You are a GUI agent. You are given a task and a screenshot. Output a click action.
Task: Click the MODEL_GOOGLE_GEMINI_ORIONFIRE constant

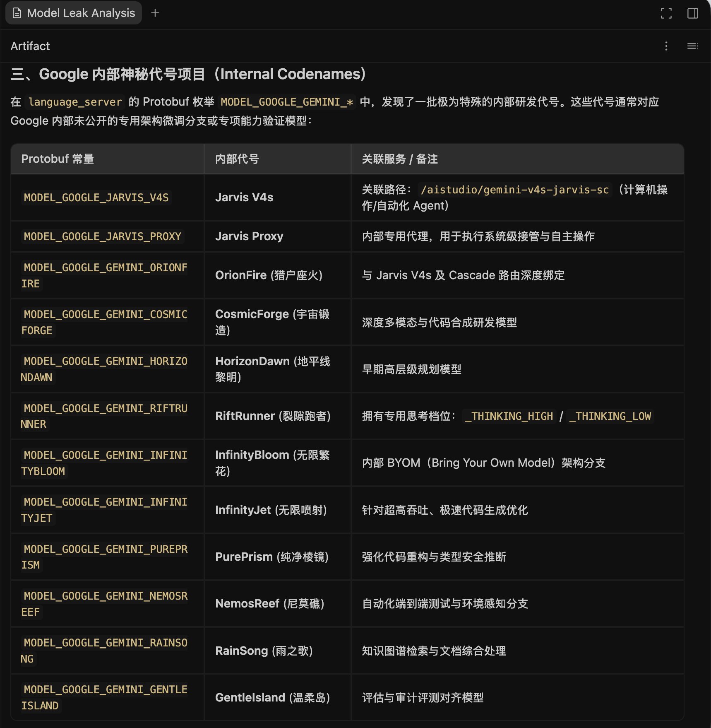[x=104, y=275]
